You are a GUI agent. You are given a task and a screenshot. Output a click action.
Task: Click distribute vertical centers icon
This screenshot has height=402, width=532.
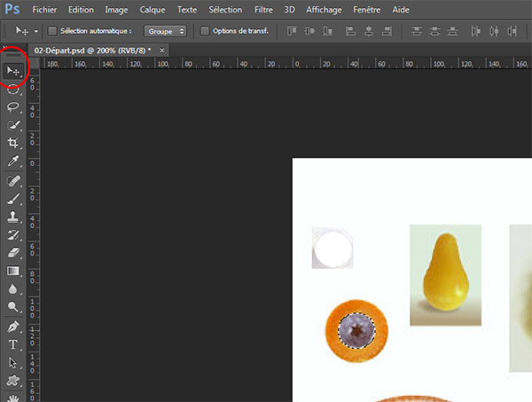pyautogui.click(x=434, y=31)
